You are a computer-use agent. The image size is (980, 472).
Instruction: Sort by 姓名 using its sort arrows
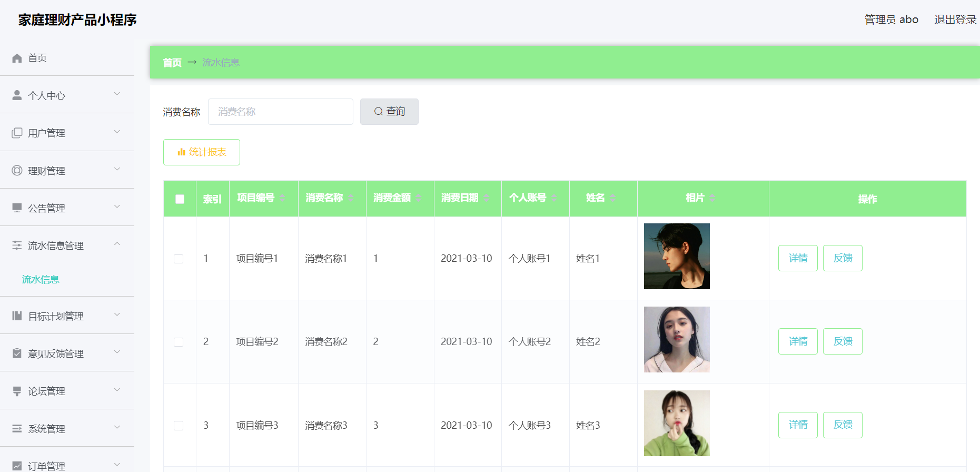pyautogui.click(x=613, y=198)
